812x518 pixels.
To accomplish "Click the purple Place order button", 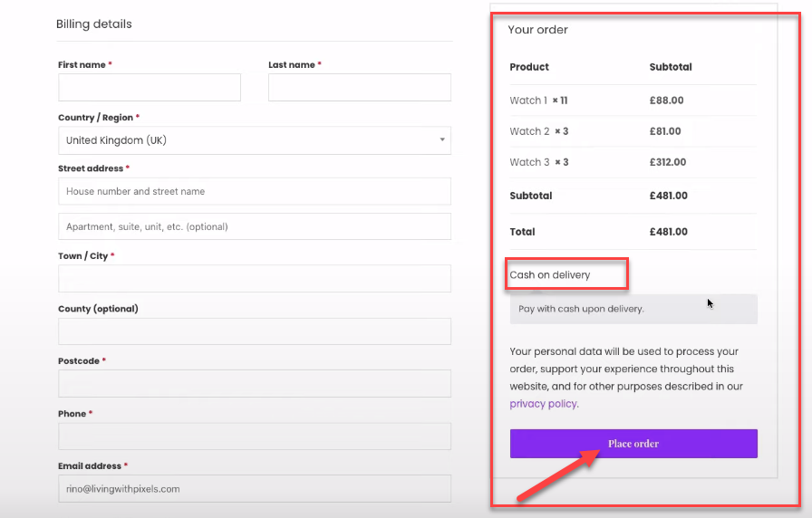I will pyautogui.click(x=633, y=444).
